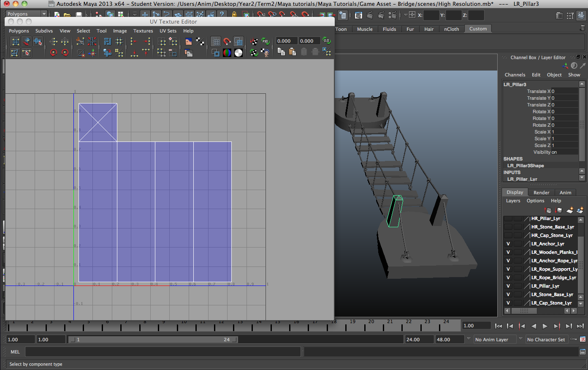The image size is (588, 370).
Task: Enable visibility for HR_Pillar_Lyr layer
Action: 508,218
